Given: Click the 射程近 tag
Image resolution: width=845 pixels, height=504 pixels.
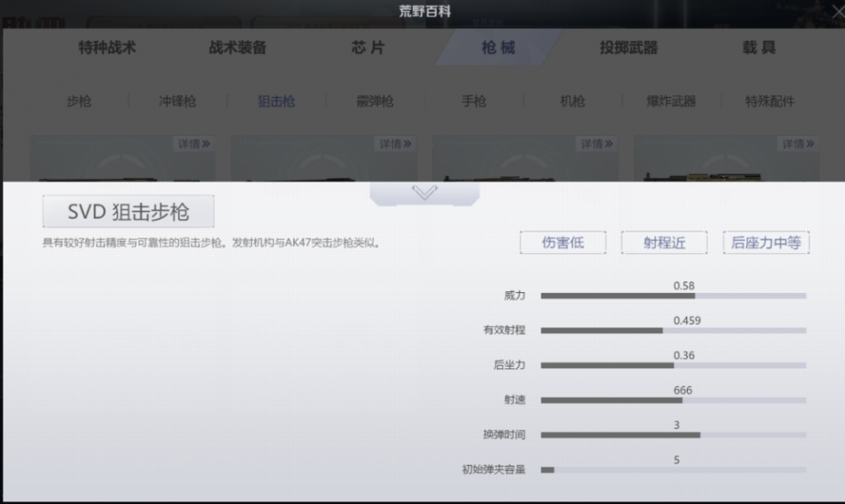Looking at the screenshot, I should coord(664,242).
